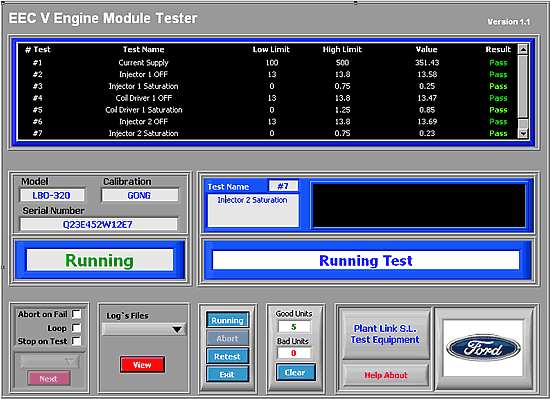Click the High Limit 500 cell
Viewport: 550px width, 399px height.
pyautogui.click(x=342, y=63)
